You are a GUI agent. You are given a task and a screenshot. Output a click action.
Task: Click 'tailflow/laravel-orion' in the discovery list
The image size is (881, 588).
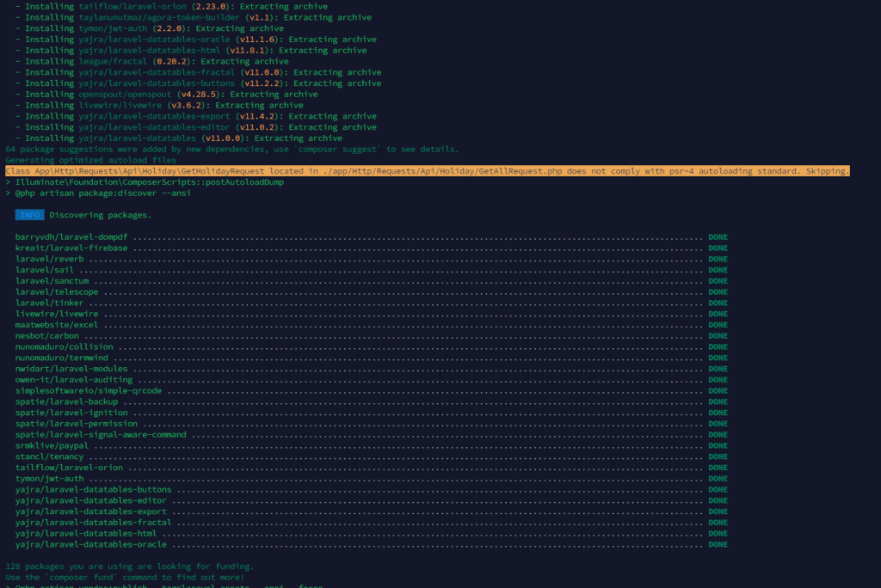pos(69,468)
